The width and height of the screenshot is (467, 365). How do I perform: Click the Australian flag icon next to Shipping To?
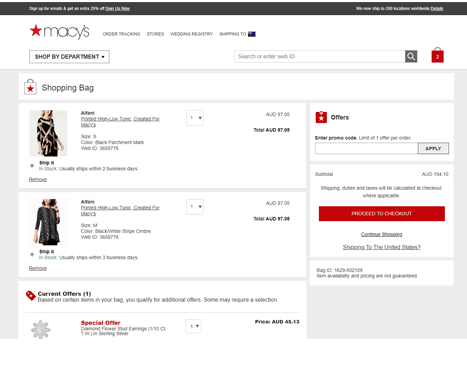[x=252, y=34]
